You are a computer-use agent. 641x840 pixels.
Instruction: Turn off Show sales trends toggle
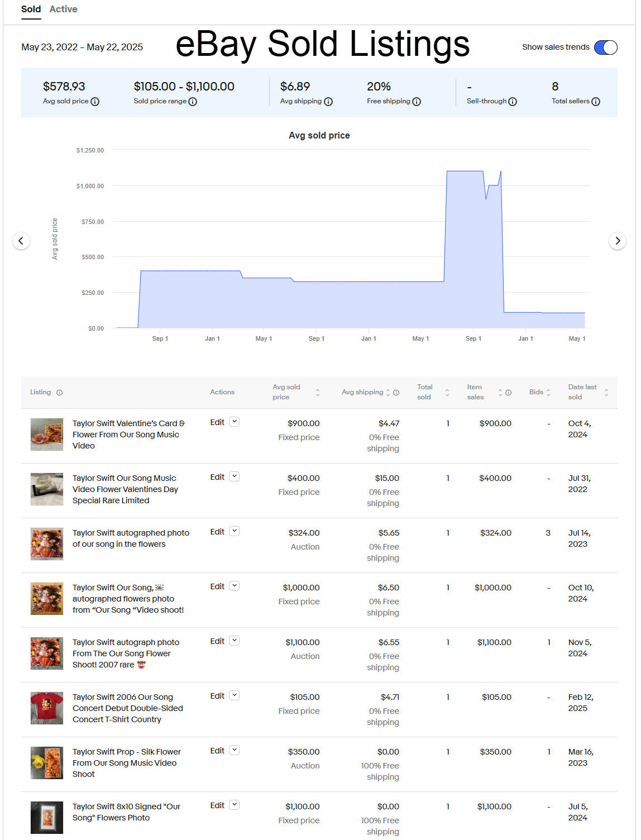605,47
